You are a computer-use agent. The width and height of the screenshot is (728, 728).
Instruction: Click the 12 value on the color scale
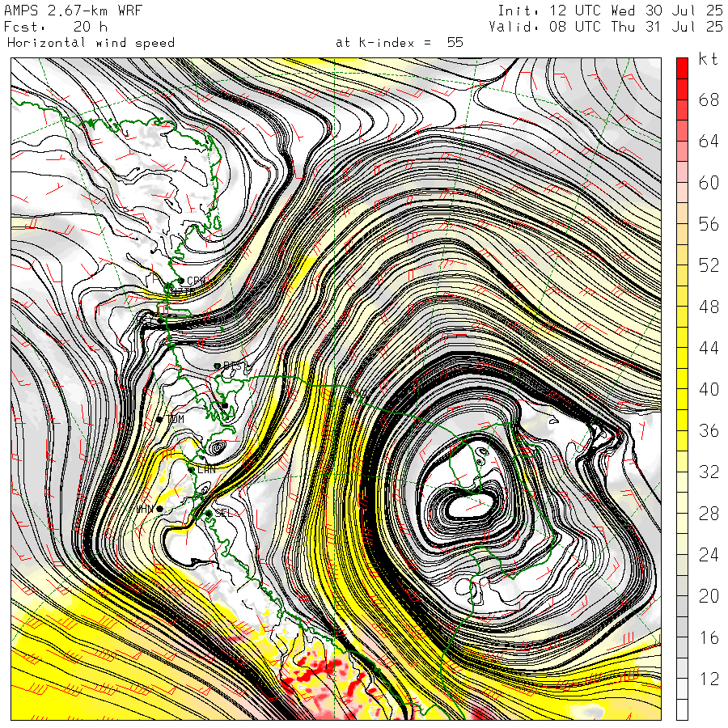click(x=709, y=679)
